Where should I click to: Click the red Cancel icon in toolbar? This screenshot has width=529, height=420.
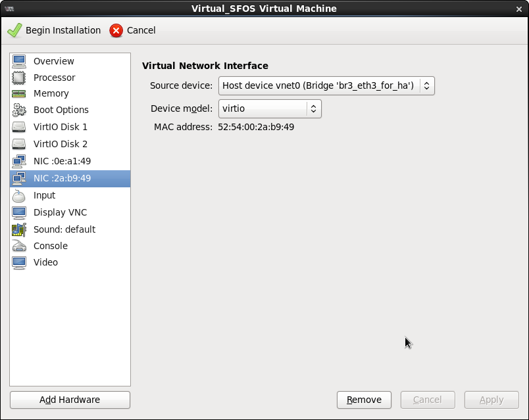pyautogui.click(x=116, y=30)
